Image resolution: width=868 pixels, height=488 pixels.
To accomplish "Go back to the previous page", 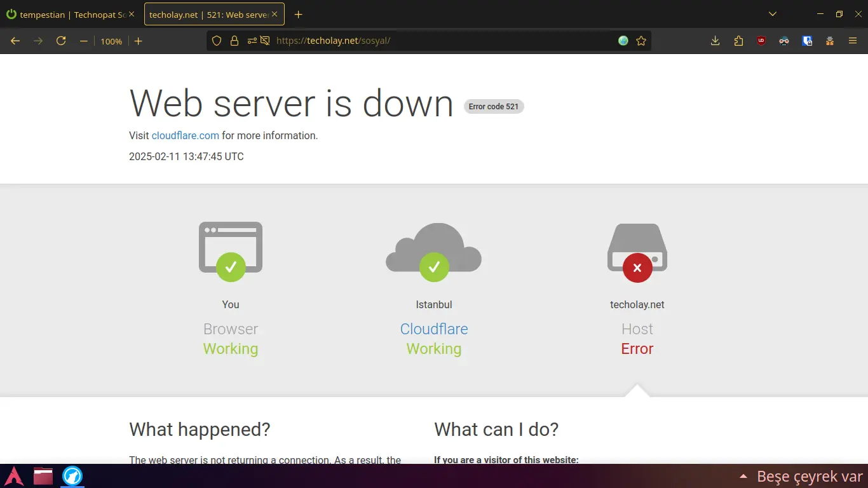I will [15, 41].
